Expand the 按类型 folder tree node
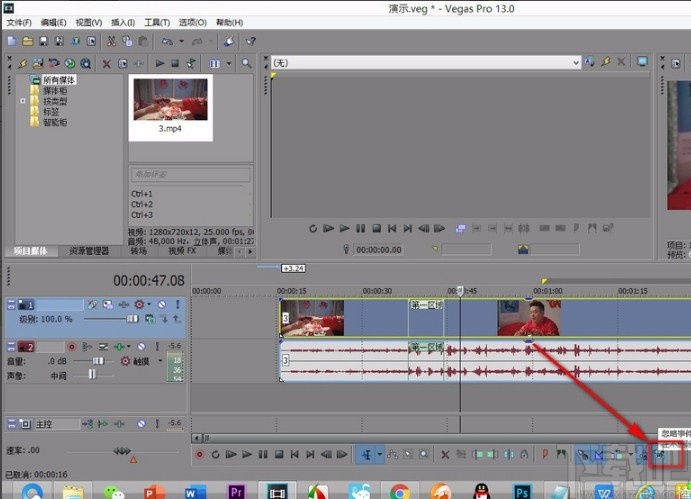This screenshot has height=499, width=691. 22,101
